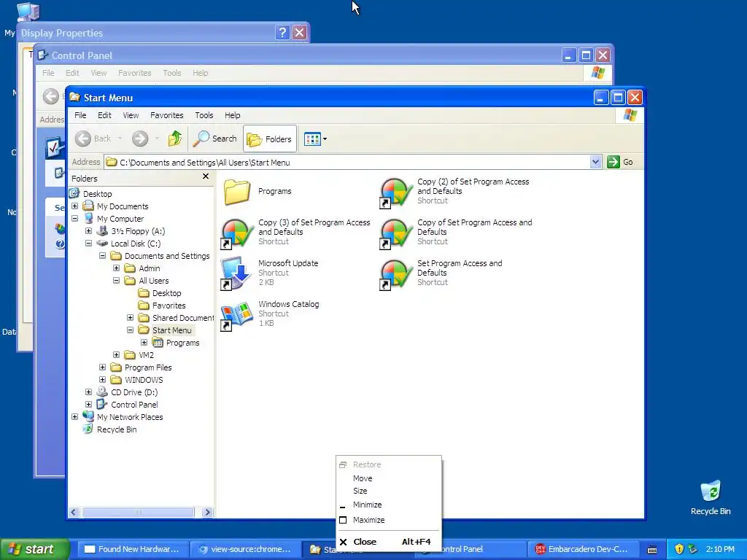Close the Folders pane

point(205,176)
